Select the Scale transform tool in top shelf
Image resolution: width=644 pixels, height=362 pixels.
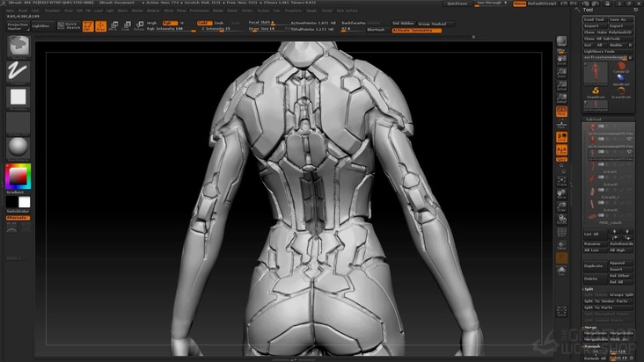tap(127, 26)
